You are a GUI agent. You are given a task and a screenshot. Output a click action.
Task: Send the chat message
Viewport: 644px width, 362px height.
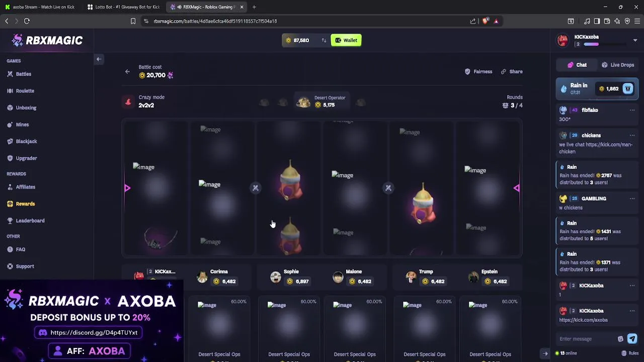(x=632, y=339)
